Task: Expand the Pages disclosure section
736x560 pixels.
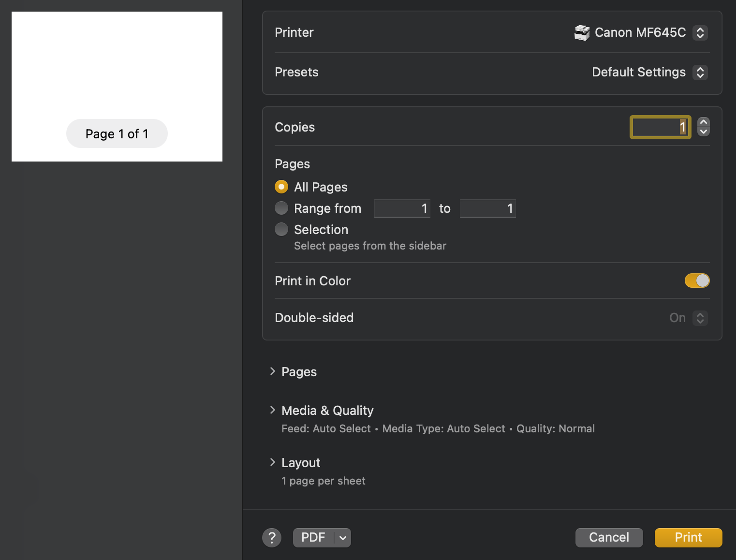Action: pyautogui.click(x=273, y=371)
